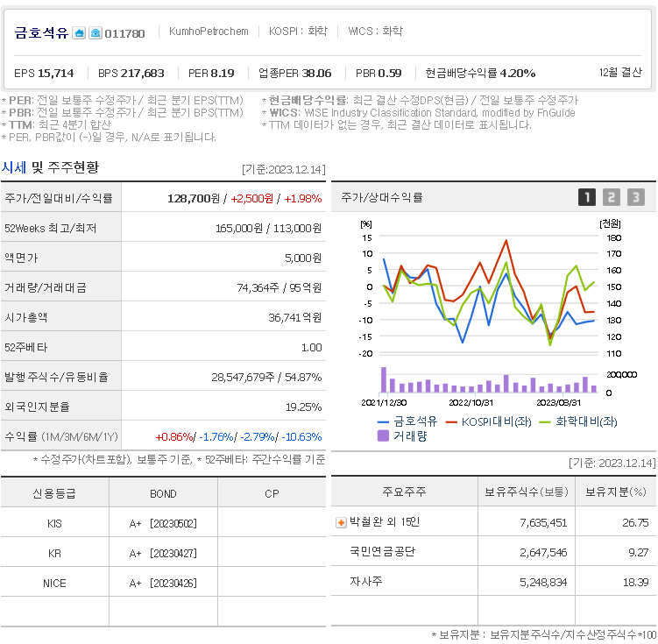Click the EPS 15,714 value

coord(44,74)
